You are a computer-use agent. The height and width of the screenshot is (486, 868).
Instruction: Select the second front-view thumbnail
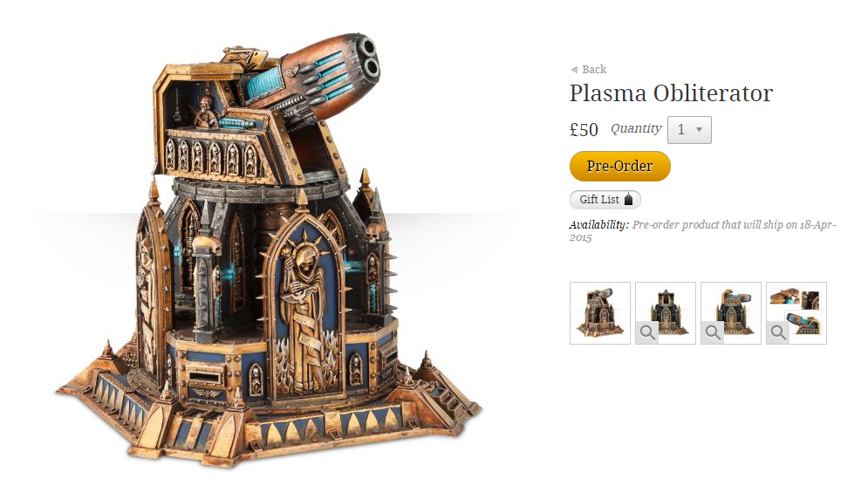666,312
